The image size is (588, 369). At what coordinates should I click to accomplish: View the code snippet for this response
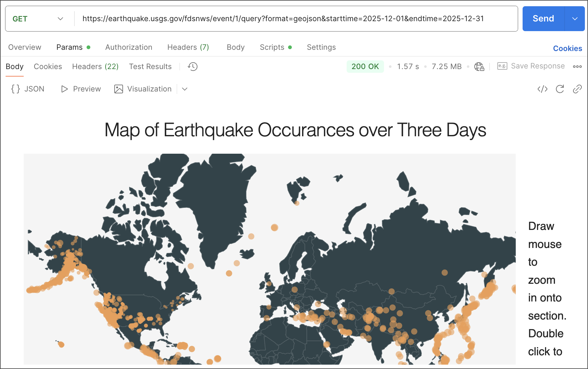pyautogui.click(x=542, y=89)
